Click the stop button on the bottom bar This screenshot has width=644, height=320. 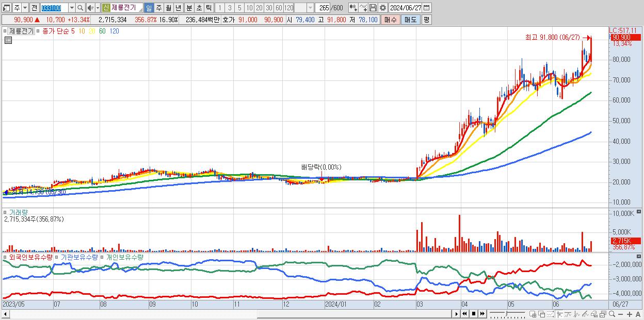[474, 314]
